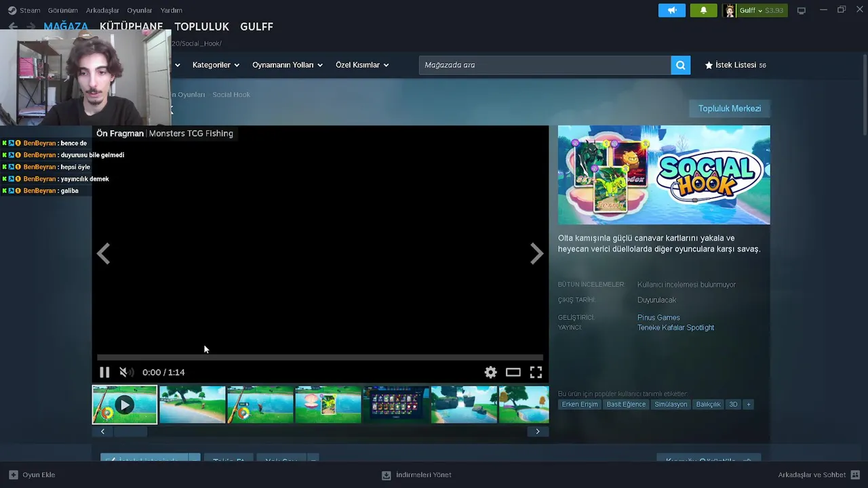Click the star icon beside İstek Listesi
This screenshot has height=488, width=868.
pos(709,65)
